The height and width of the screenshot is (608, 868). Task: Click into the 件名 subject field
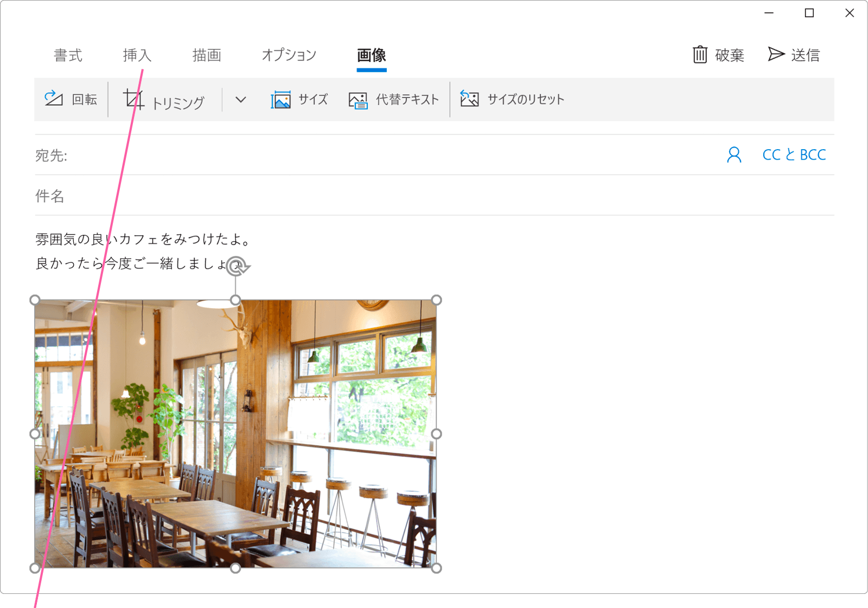[434, 196]
